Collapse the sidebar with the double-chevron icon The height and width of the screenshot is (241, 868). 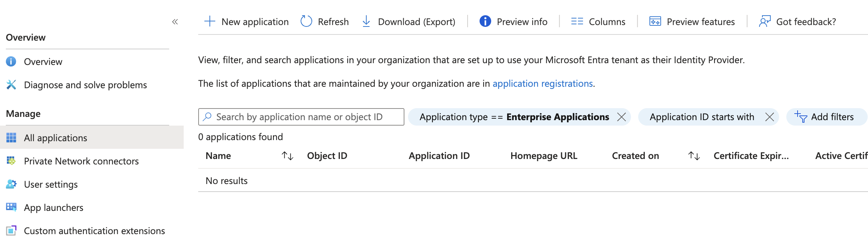tap(175, 22)
